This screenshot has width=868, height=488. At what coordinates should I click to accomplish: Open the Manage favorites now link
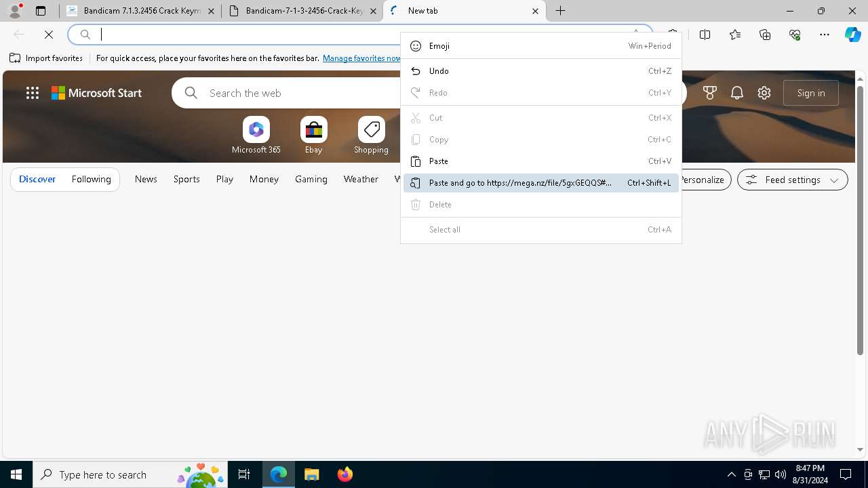(362, 58)
